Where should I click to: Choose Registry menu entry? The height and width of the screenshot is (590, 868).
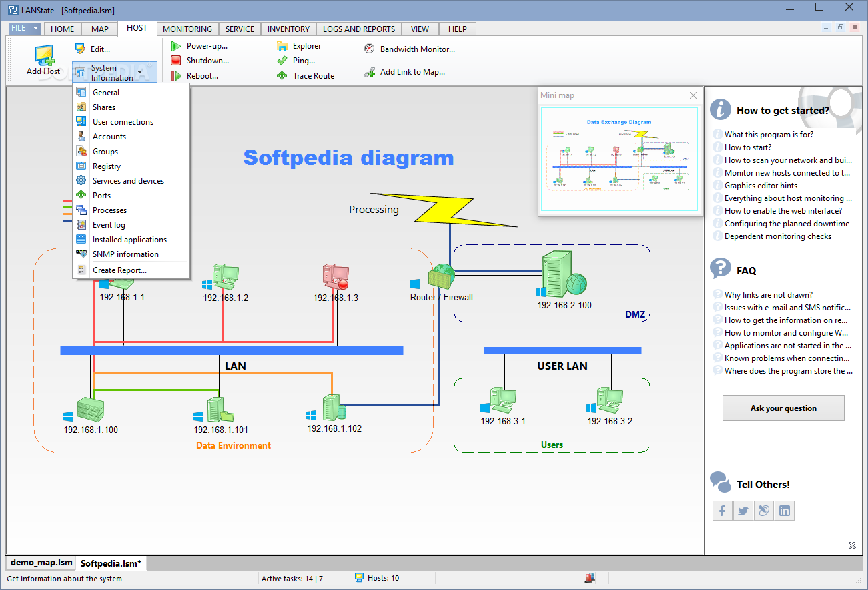(x=131, y=166)
